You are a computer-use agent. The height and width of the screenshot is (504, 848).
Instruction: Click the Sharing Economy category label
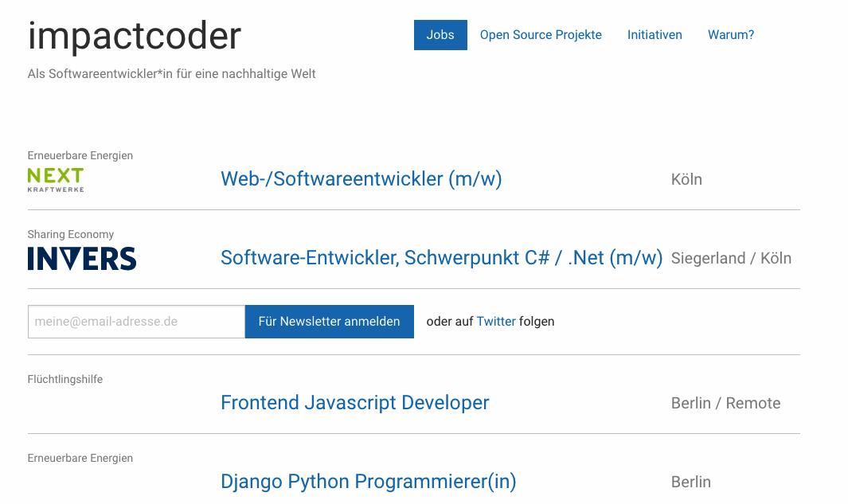(x=71, y=234)
